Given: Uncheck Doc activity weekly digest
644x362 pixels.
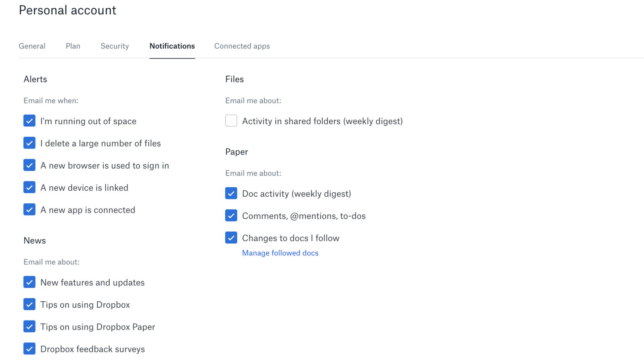Looking at the screenshot, I should pyautogui.click(x=231, y=193).
